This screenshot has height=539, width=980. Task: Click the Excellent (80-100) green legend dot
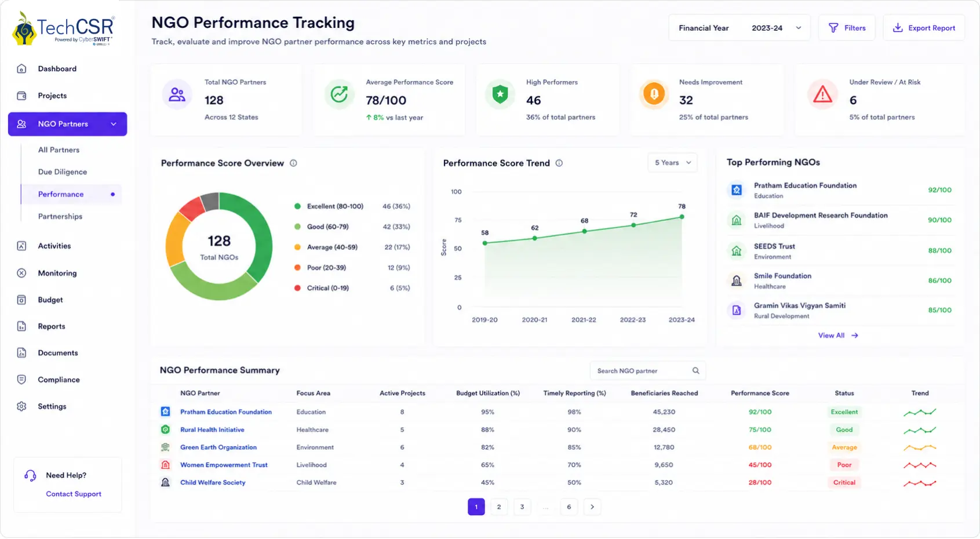297,206
